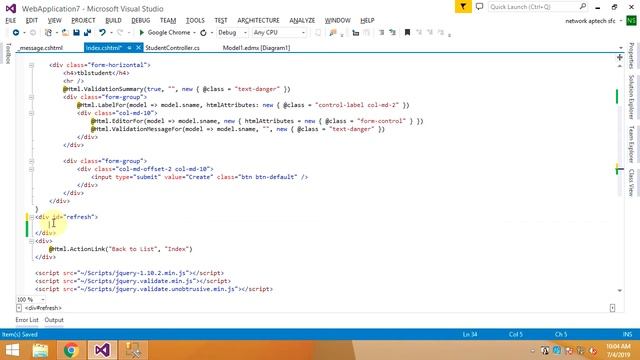640x360 pixels.
Task: Open the Debug configuration dropdown
Action: 245,33
